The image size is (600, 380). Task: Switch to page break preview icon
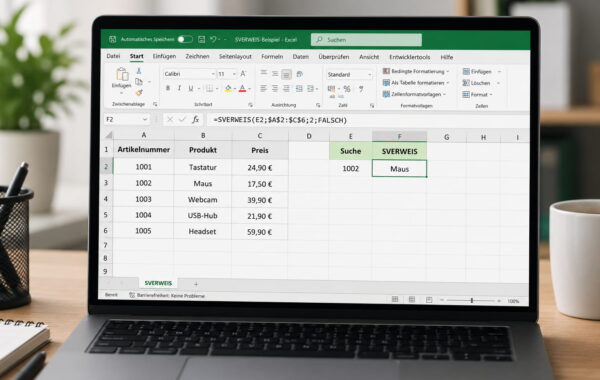point(429,300)
